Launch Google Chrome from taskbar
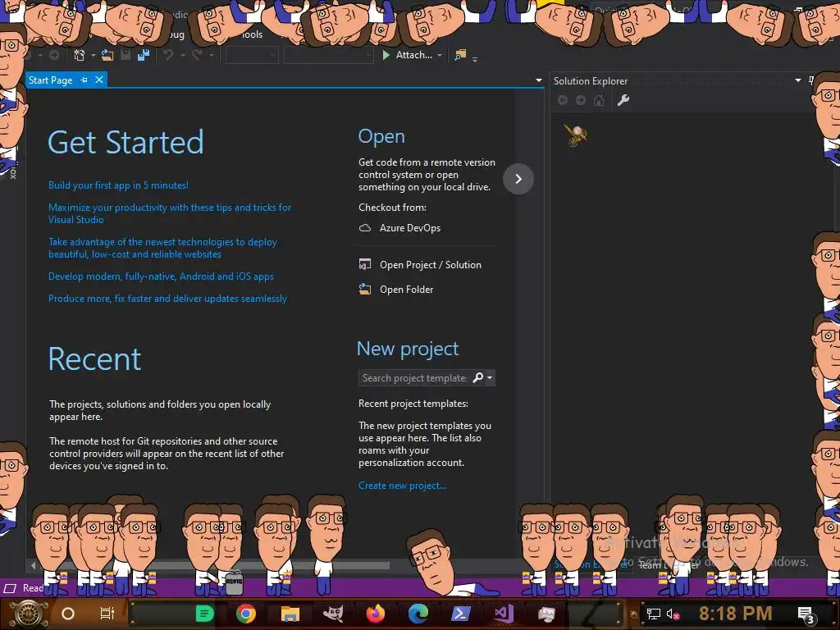 (x=246, y=614)
